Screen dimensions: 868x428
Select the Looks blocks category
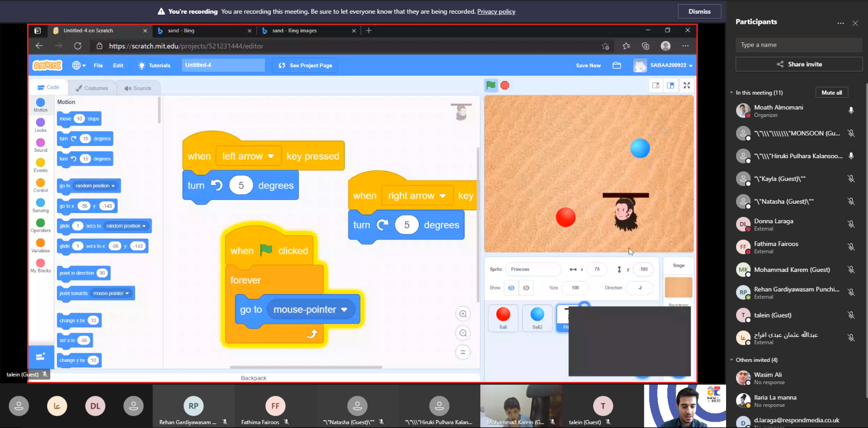tap(41, 125)
